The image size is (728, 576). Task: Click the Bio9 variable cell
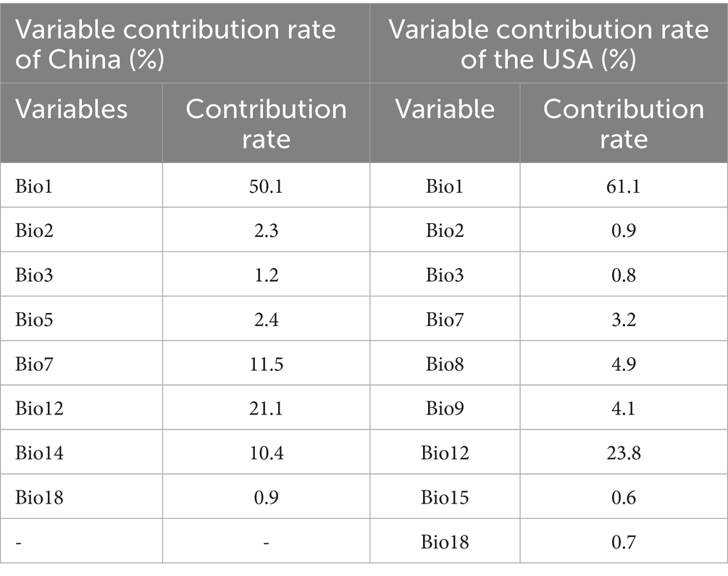click(445, 409)
